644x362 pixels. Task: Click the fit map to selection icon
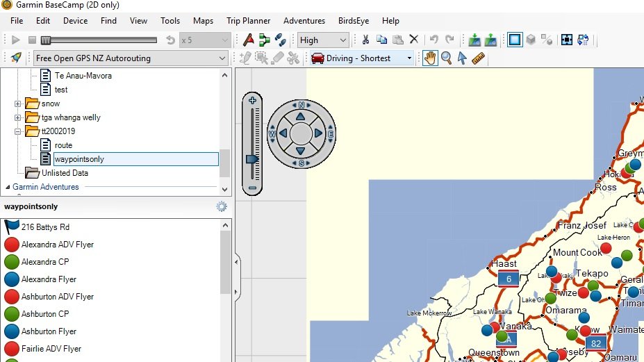(x=567, y=40)
